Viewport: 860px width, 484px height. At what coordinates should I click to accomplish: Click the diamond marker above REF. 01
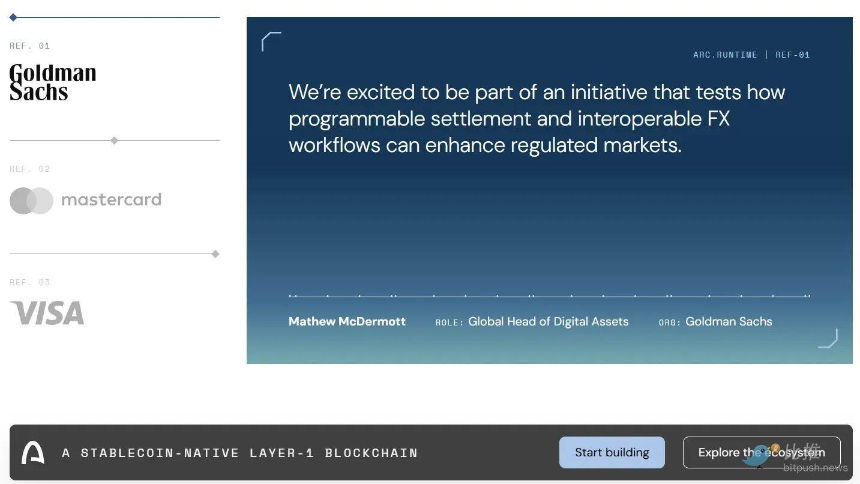(13, 18)
